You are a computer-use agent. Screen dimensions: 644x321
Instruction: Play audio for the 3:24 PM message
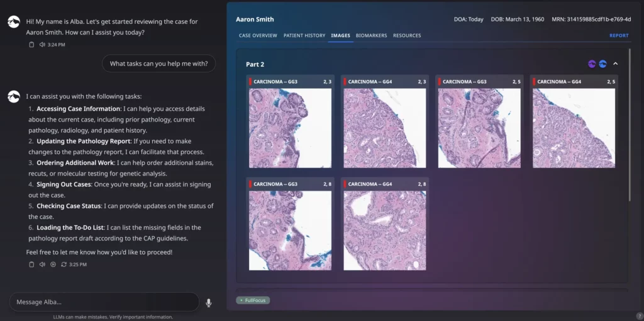tap(42, 45)
